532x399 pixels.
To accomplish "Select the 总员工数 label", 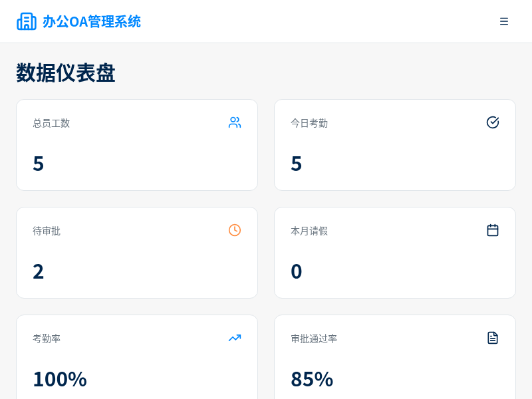I will pos(51,123).
